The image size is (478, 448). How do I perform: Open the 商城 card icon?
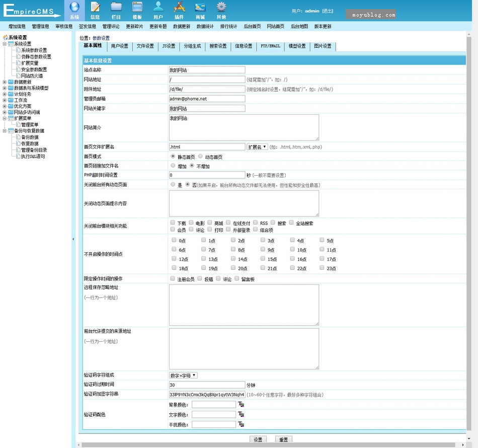point(200,7)
